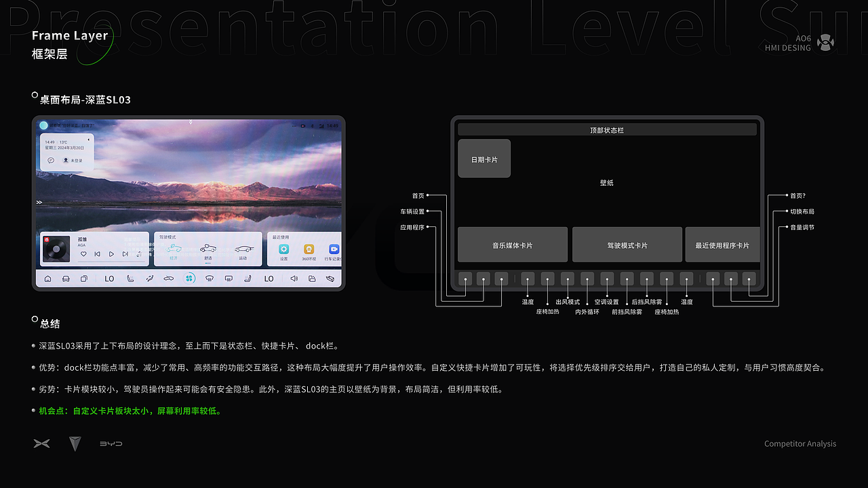Viewport: 868px width, 488px height.
Task: Click the switch layout icon in dock
Action: [312, 279]
